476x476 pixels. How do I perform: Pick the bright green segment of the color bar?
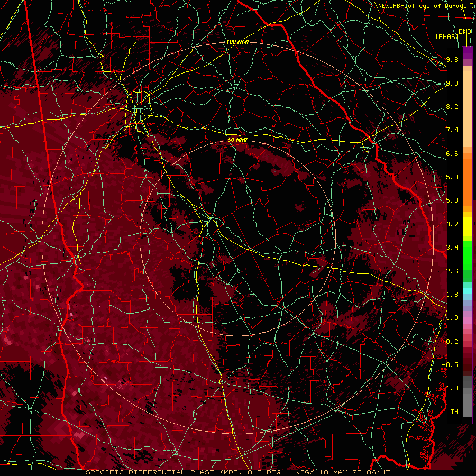467,255
